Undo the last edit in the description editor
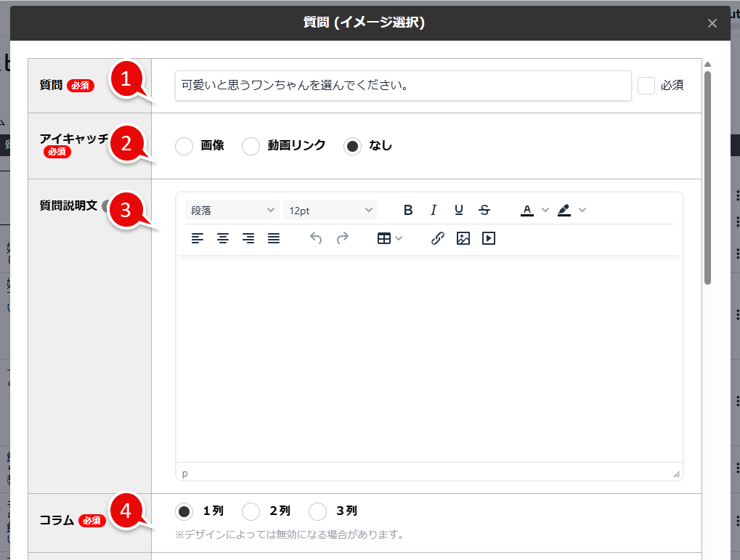The image size is (740, 560). click(316, 238)
